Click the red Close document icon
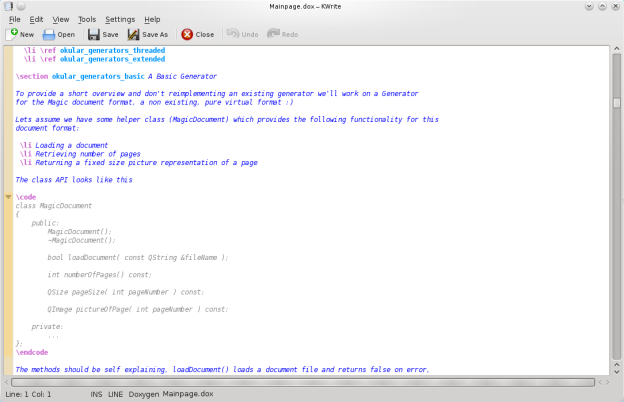The width and height of the screenshot is (624, 402). [x=187, y=34]
